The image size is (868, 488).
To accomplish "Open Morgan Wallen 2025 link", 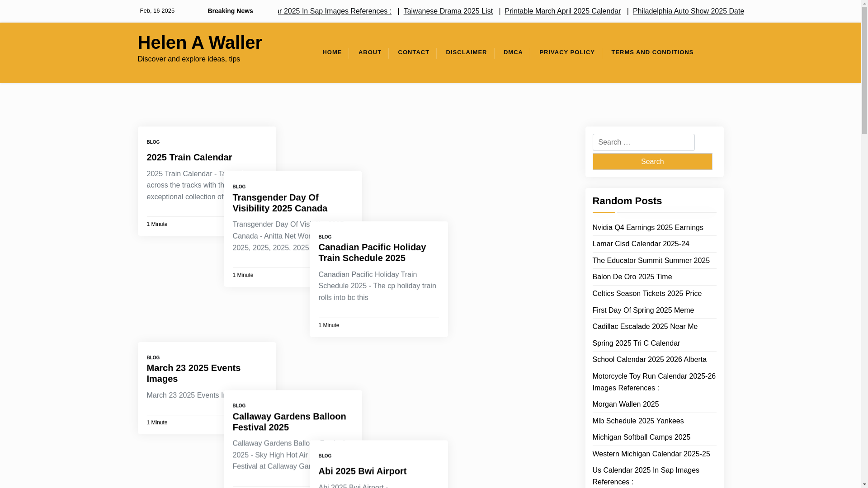I will 625,404.
